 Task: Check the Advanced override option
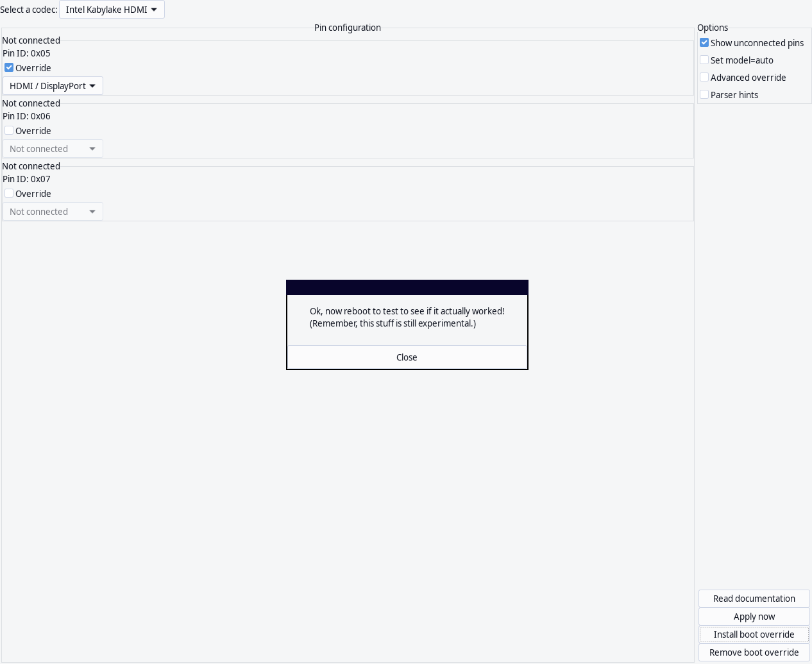pos(704,78)
